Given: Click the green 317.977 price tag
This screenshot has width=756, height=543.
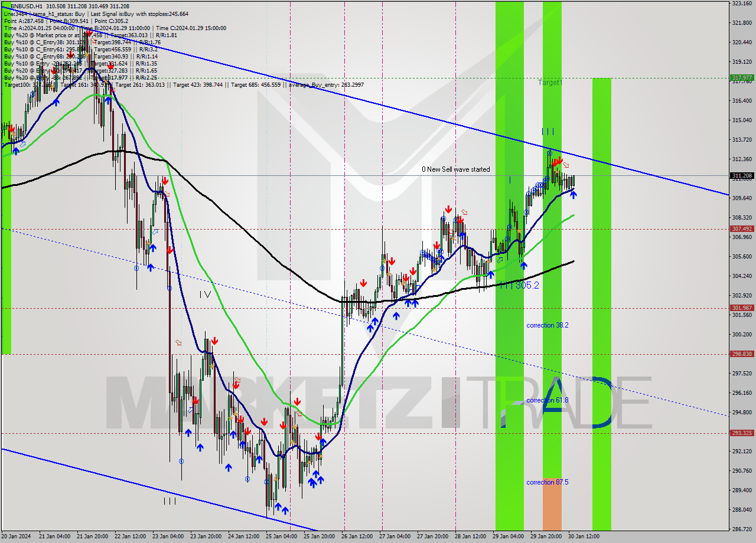Looking at the screenshot, I should [x=742, y=78].
